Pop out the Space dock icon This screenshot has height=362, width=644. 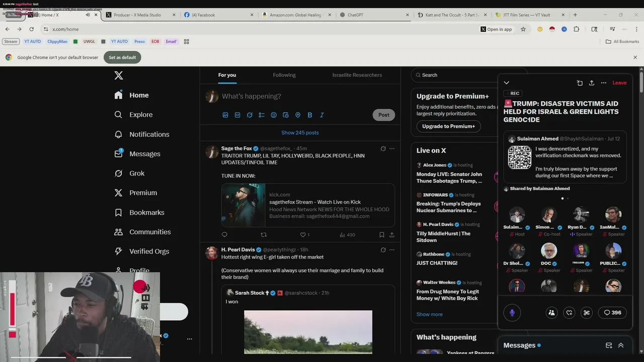pos(580,83)
